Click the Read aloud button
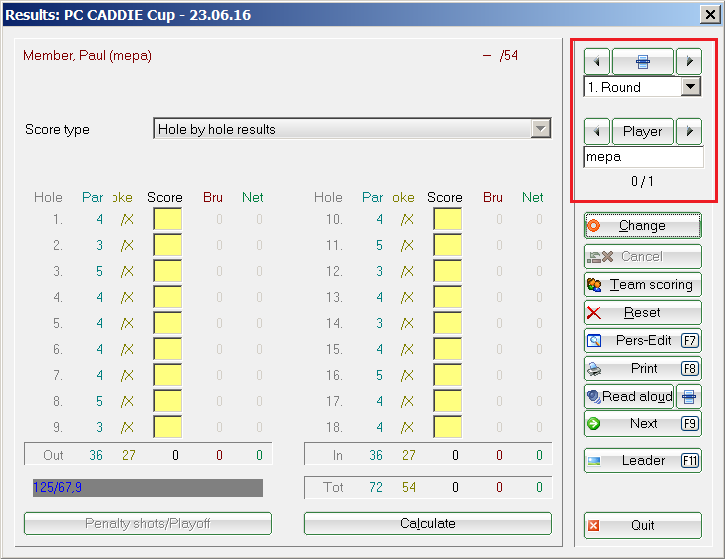Screen dimensions: 725x559 (x=629, y=397)
